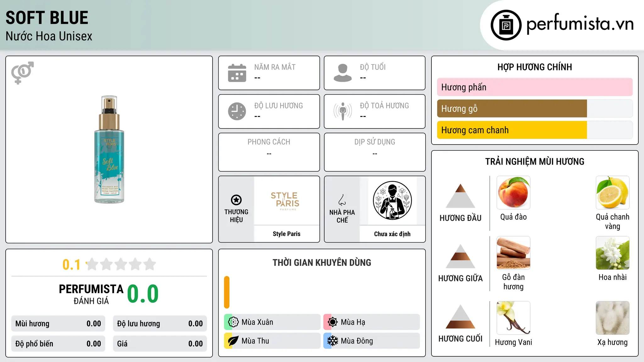Click the orange recommended-time bar
644x362 pixels.
pos(227,292)
